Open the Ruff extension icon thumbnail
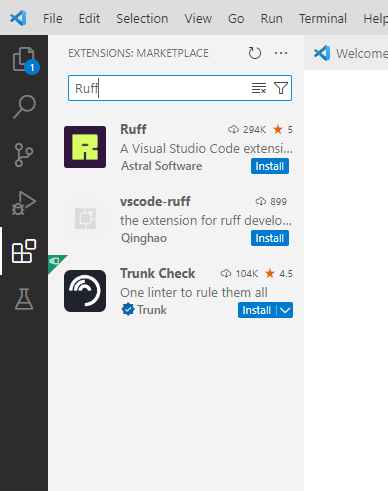 [85, 147]
